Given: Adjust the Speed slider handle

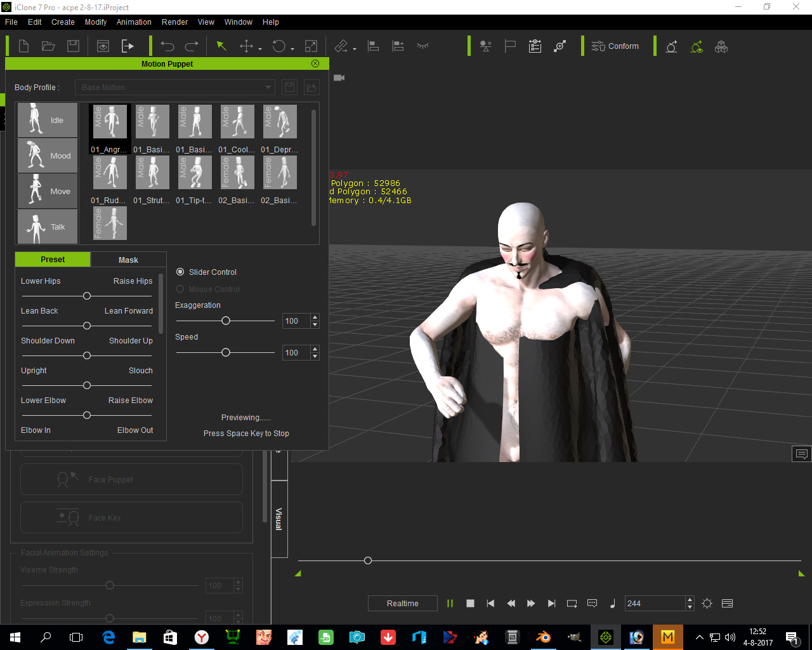Looking at the screenshot, I should pyautogui.click(x=226, y=352).
